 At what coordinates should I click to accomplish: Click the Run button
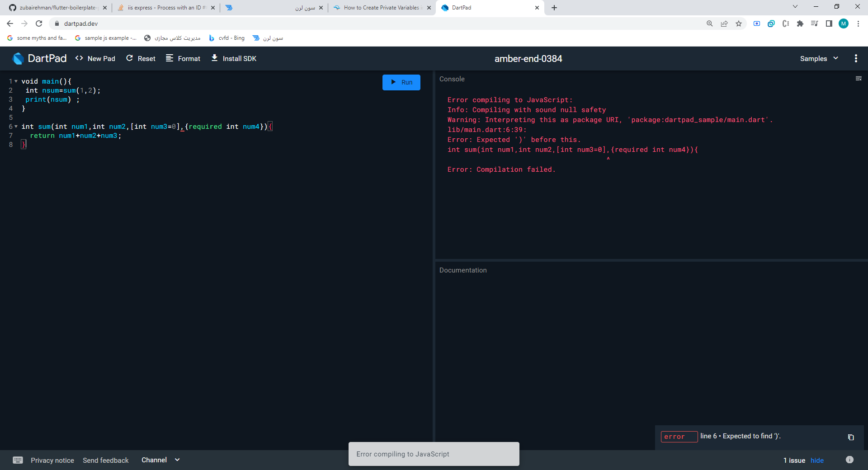(401, 82)
